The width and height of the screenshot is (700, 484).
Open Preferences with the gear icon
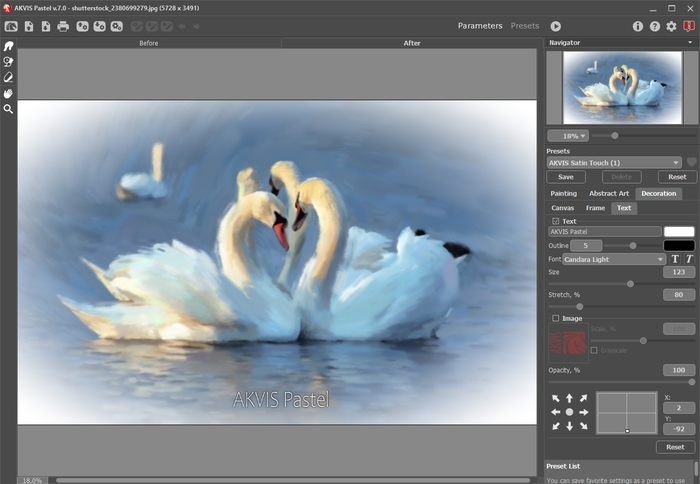[x=671, y=26]
